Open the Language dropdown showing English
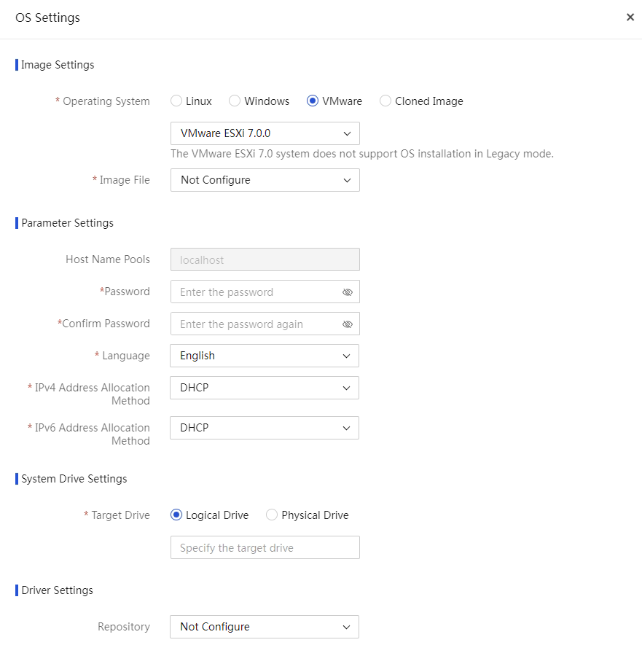The height and width of the screenshot is (672, 642). (x=265, y=356)
